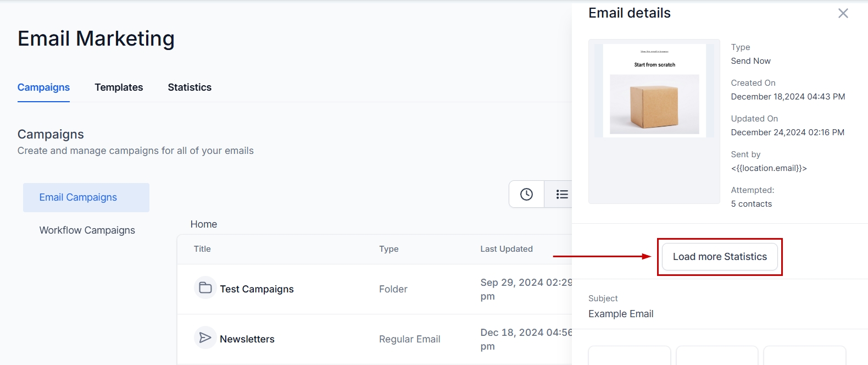Screen dimensions: 868x365
Task: Switch to list view icon
Action: 561,194
